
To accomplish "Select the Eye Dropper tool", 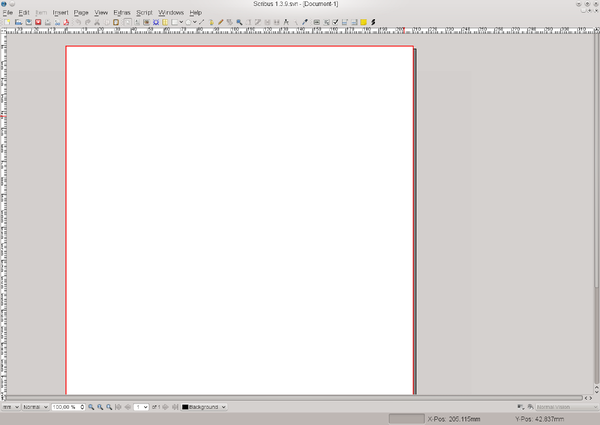I will (304, 21).
